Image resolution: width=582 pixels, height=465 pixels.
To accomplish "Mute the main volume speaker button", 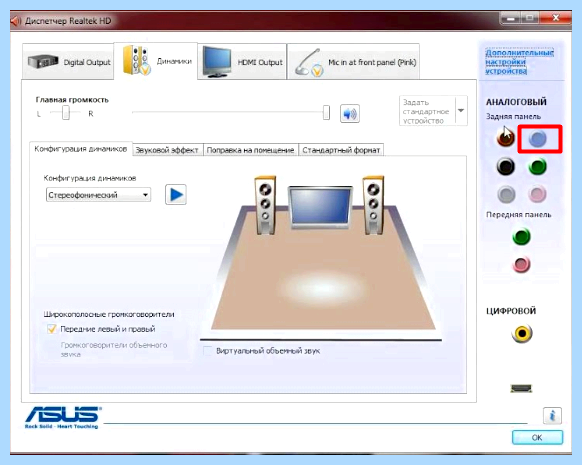I will 350,114.
